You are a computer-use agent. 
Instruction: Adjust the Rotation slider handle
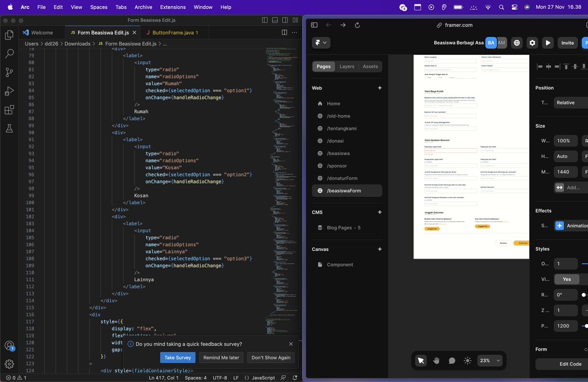point(584,295)
